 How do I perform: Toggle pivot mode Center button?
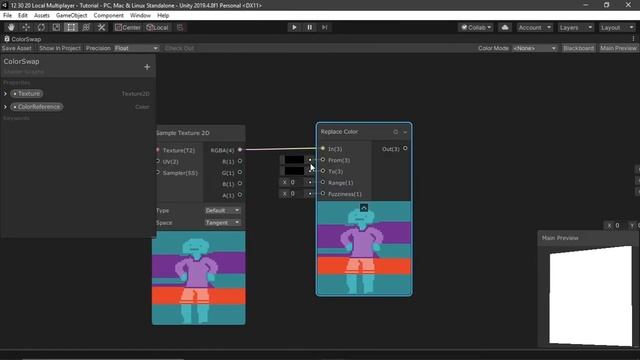click(128, 27)
